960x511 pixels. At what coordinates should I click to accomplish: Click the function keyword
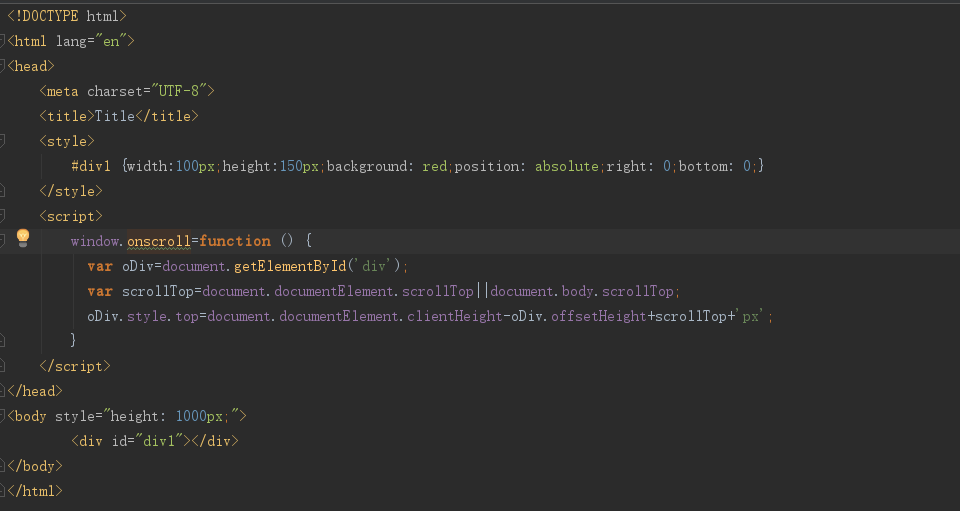click(x=235, y=241)
